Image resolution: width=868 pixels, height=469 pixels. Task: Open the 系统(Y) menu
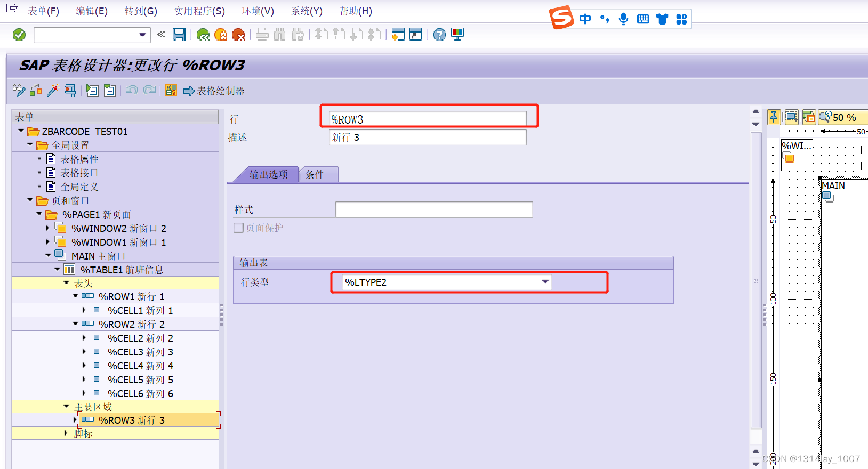click(x=307, y=11)
